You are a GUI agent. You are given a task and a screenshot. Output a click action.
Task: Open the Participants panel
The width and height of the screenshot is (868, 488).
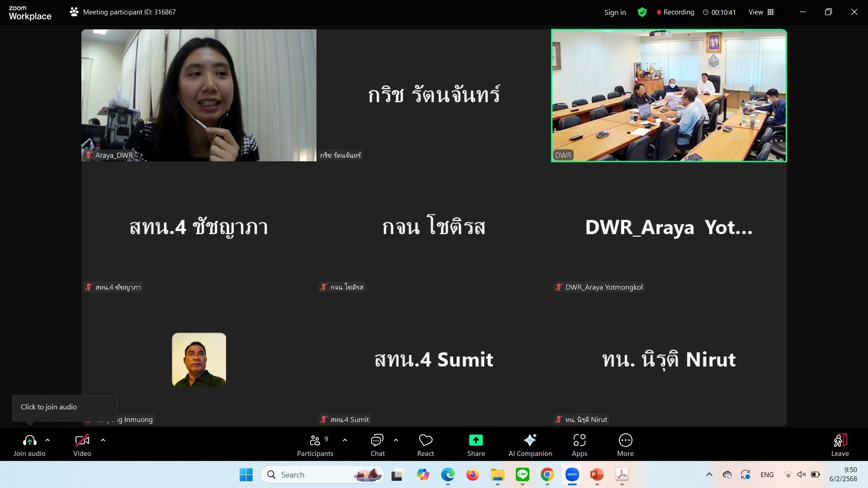(315, 445)
